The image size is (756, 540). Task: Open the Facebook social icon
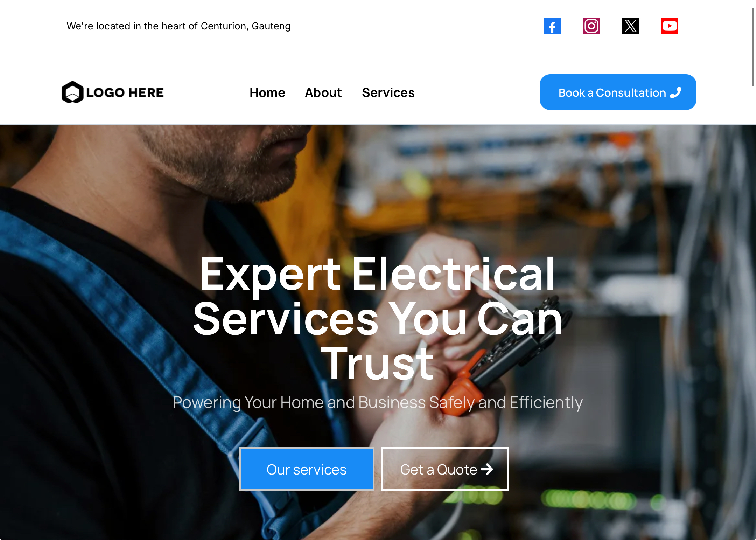(552, 26)
